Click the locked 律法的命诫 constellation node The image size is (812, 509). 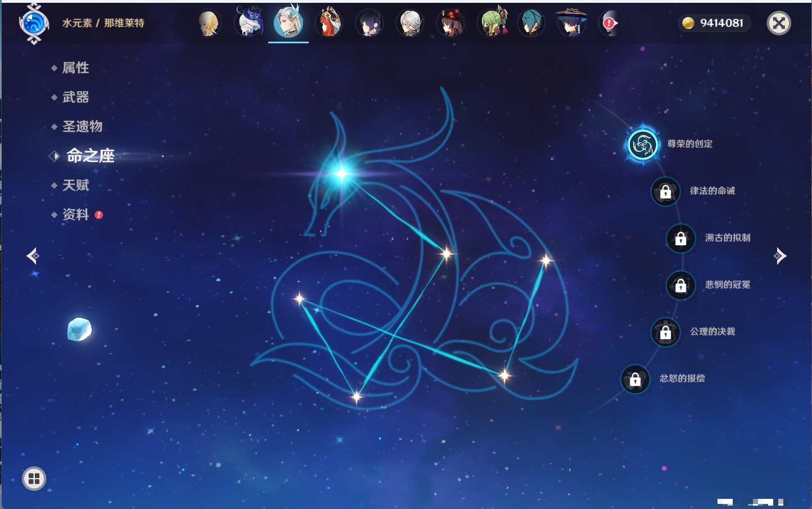665,192
